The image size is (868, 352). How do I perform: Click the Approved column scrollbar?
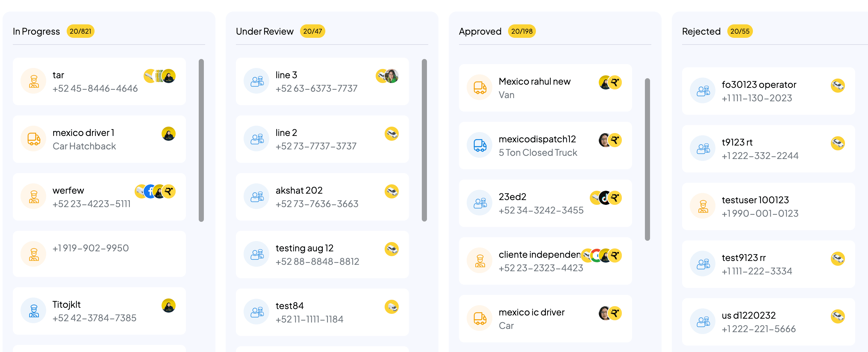pyautogui.click(x=647, y=159)
